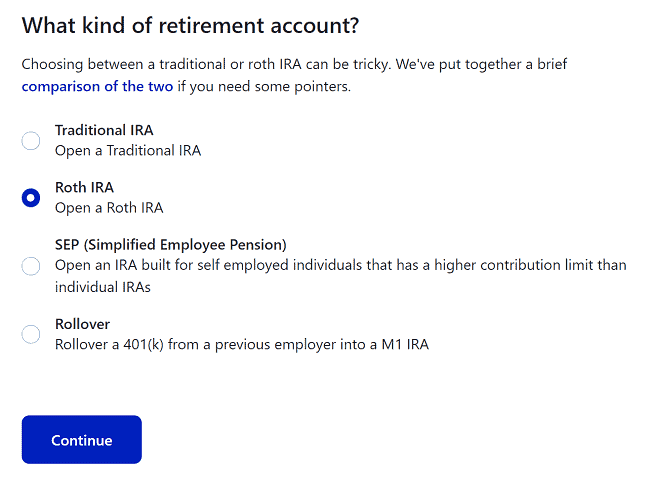The image size is (650, 483).
Task: Select the Traditional IRA radio button
Action: coord(31,141)
